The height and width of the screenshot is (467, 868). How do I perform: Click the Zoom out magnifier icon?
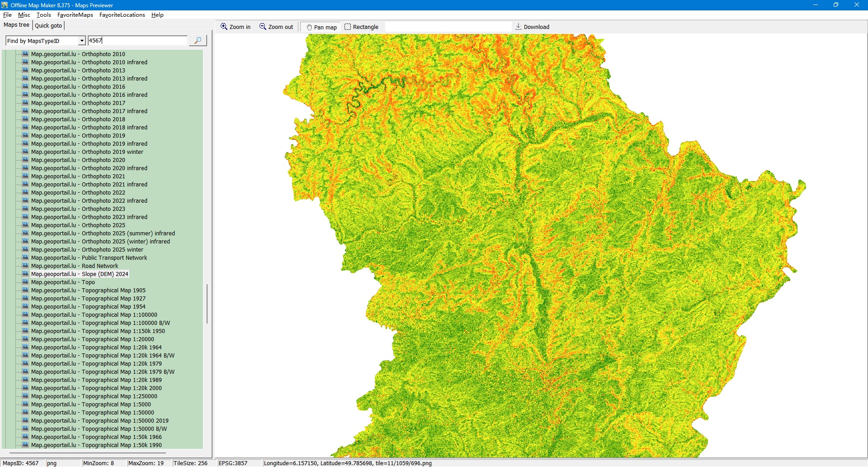coord(263,27)
